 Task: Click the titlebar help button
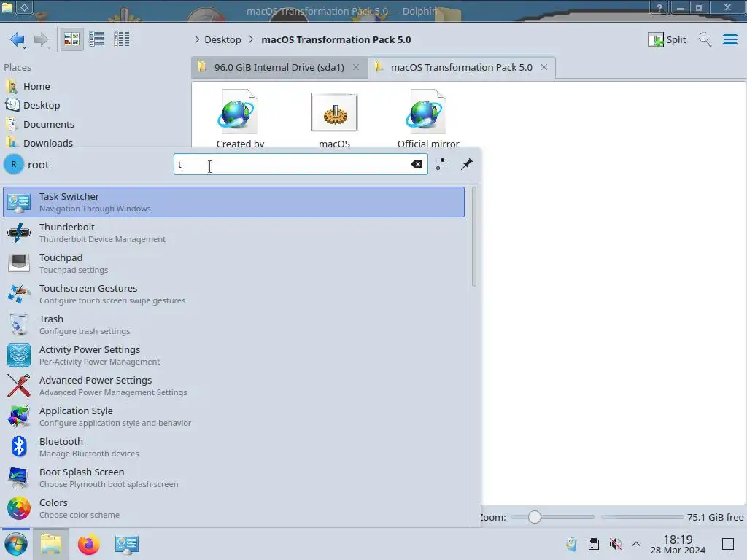pos(659,7)
